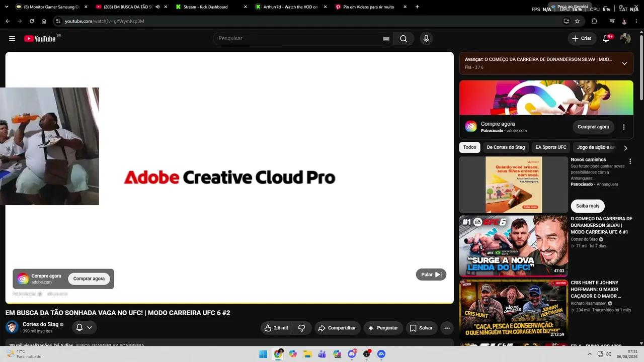The image size is (644, 362).
Task: Open the account avatar menu
Action: pos(625,39)
